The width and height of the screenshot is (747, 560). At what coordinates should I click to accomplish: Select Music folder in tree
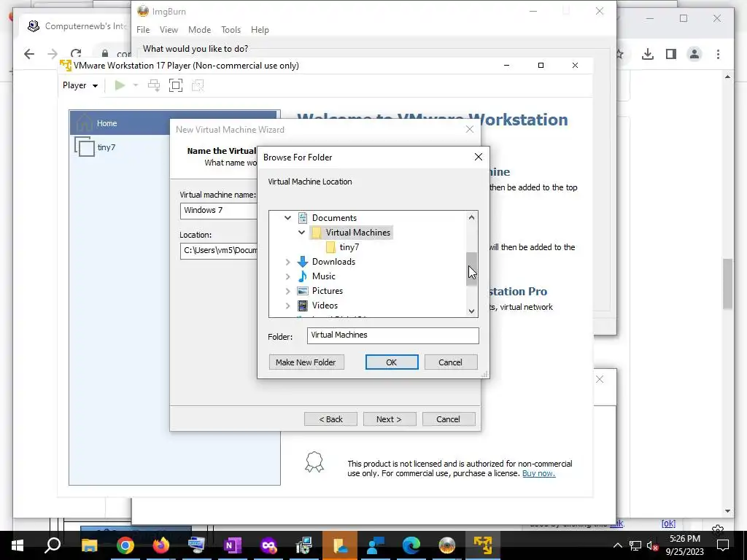pyautogui.click(x=323, y=276)
